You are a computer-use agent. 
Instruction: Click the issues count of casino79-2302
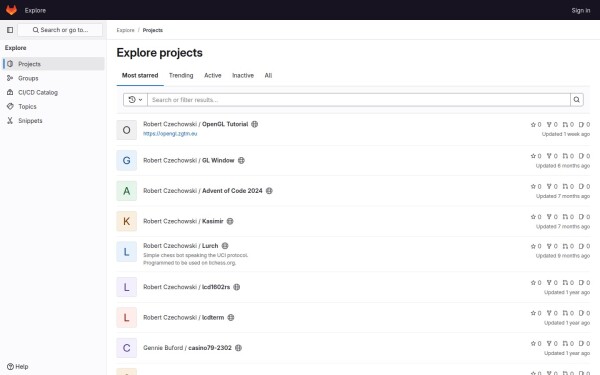click(584, 344)
